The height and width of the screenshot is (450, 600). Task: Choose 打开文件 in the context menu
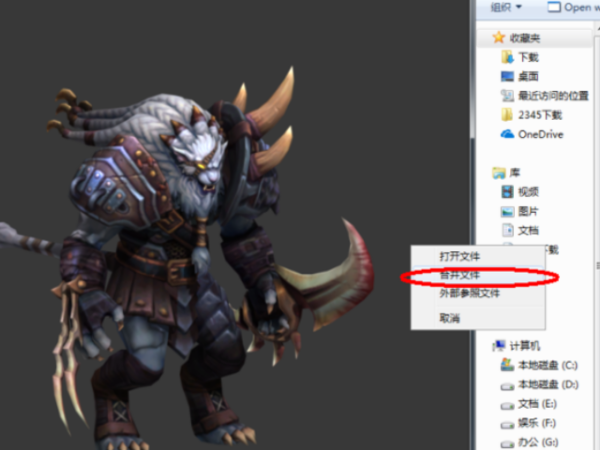478,256
